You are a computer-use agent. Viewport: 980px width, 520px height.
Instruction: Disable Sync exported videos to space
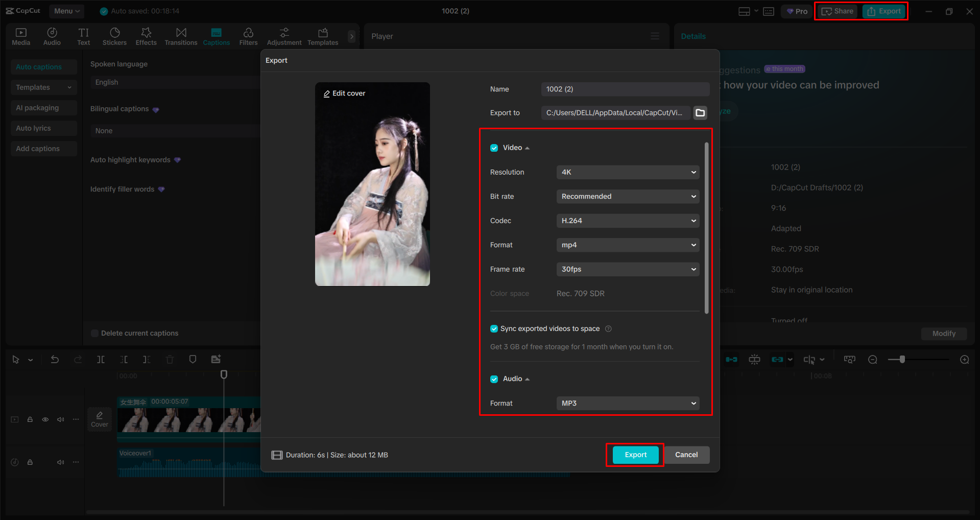pyautogui.click(x=494, y=328)
